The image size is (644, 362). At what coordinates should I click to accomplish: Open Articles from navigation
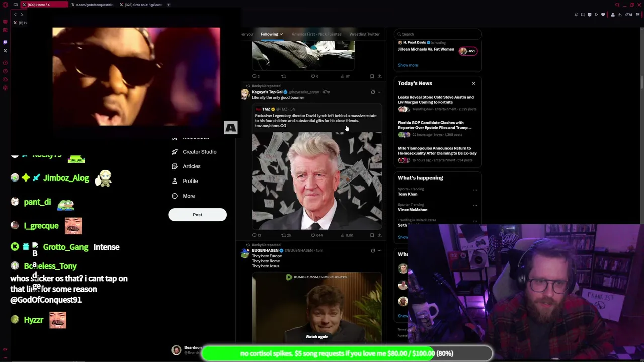tap(186, 166)
